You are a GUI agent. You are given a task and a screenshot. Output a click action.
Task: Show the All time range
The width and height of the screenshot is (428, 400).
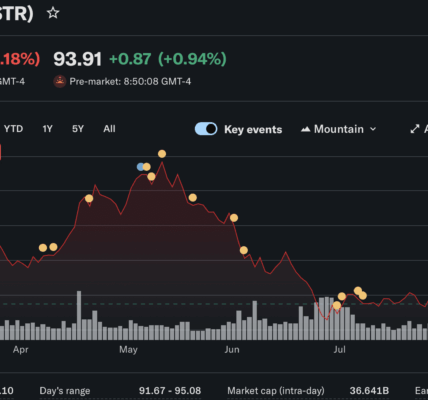coord(109,129)
